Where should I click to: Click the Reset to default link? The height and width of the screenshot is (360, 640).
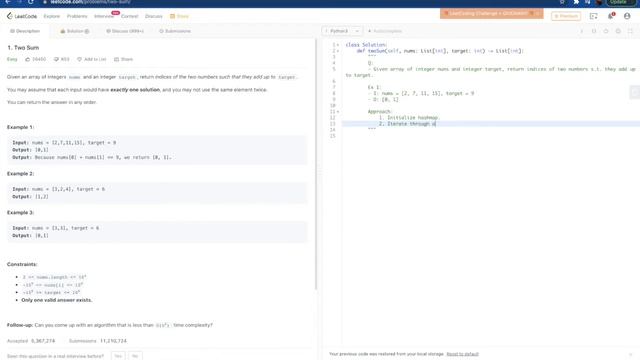pos(462,354)
